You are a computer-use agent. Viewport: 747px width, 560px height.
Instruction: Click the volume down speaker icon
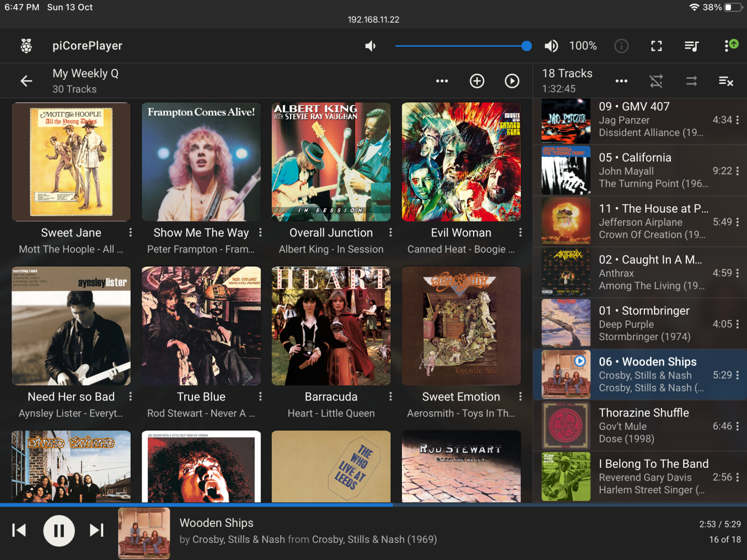(370, 46)
